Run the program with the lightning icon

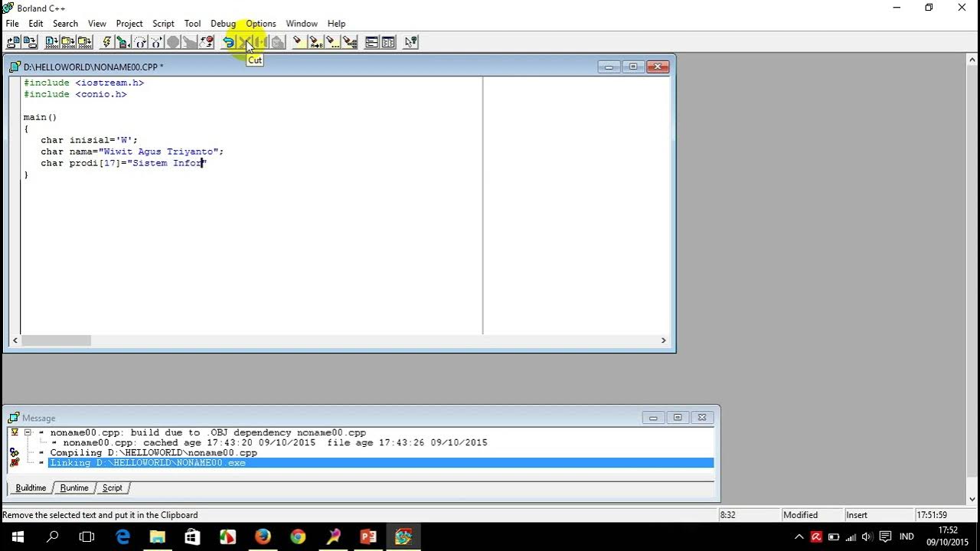tap(107, 42)
